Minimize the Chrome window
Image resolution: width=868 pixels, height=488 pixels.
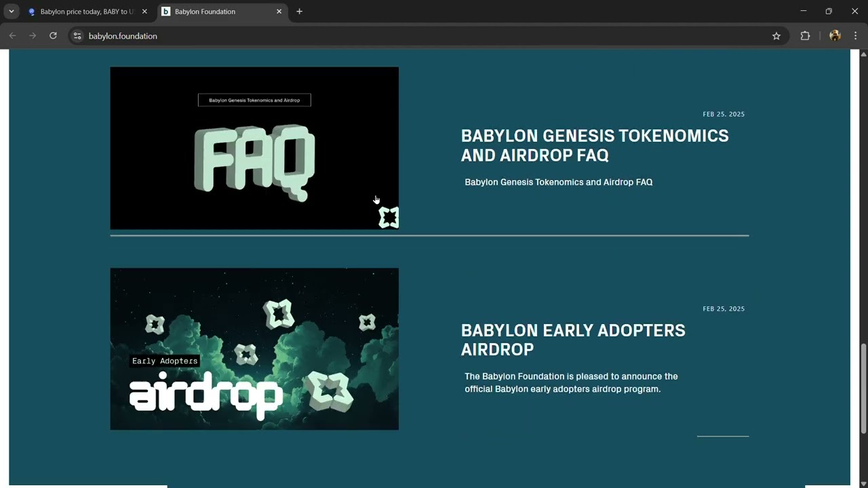coord(804,12)
